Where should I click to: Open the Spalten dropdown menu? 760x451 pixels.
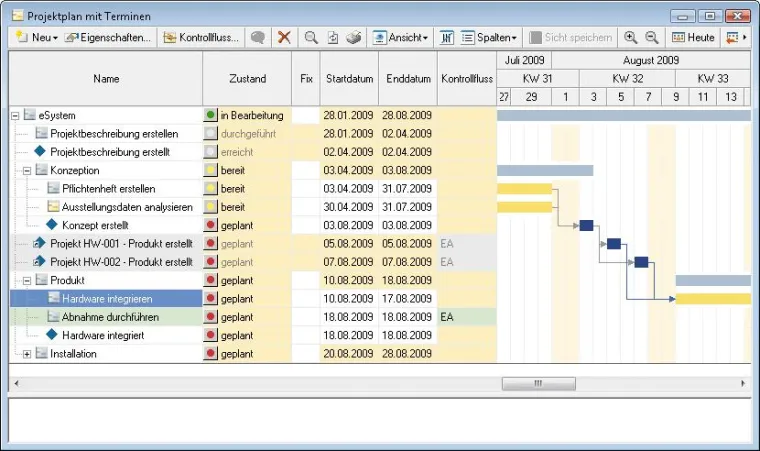tap(489, 37)
